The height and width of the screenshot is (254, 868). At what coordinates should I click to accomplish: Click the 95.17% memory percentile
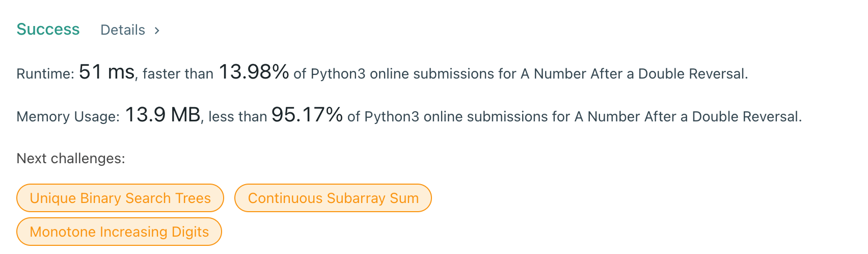click(307, 115)
